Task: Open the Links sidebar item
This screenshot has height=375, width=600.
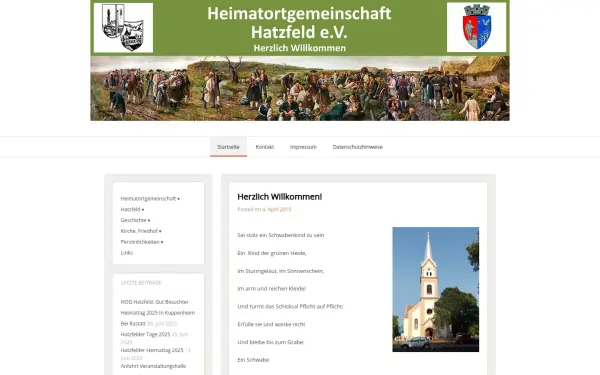Action: click(127, 253)
